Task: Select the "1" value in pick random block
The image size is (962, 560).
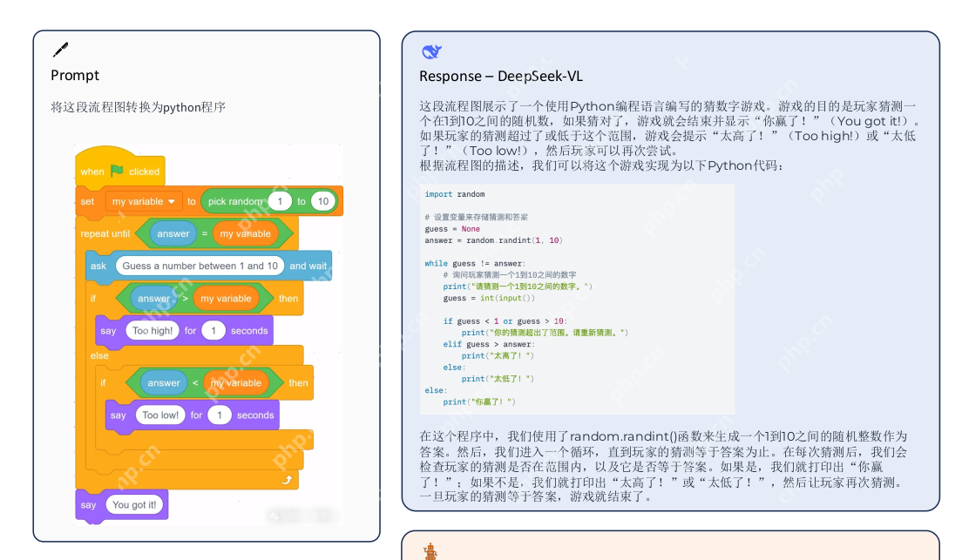Action: click(280, 201)
